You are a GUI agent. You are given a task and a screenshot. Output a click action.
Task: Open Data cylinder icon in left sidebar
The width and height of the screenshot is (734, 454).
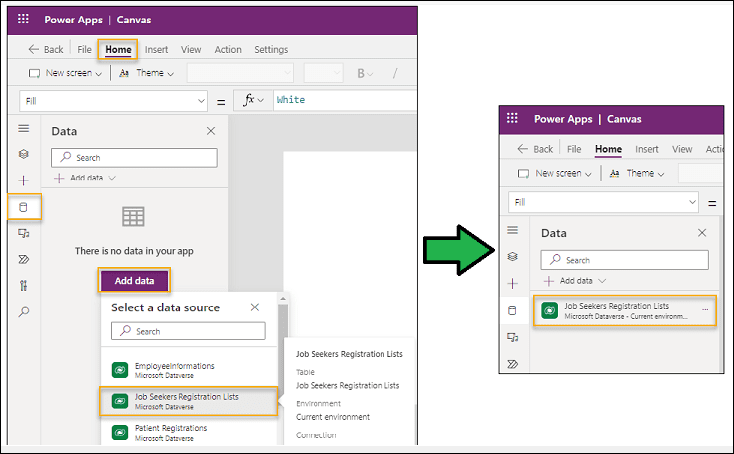[x=23, y=207]
